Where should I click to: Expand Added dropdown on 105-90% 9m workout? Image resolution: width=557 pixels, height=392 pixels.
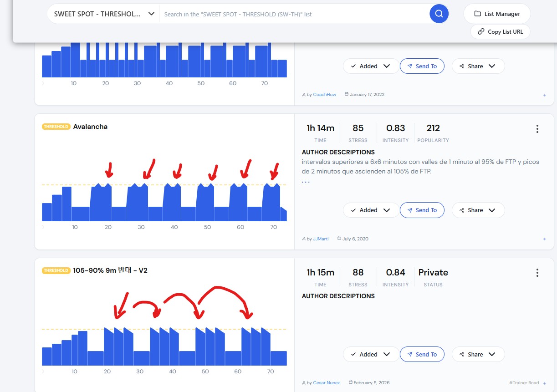(371, 354)
